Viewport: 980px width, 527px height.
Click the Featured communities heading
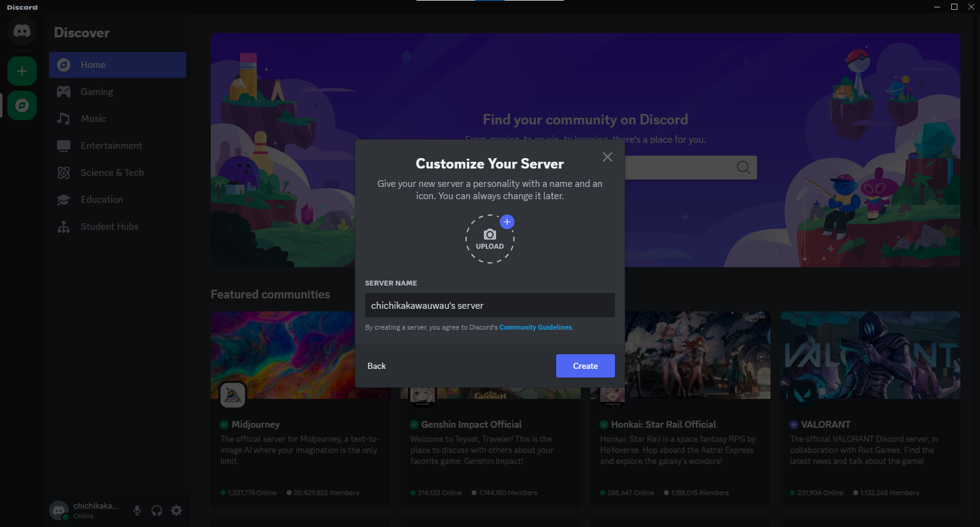[270, 295]
